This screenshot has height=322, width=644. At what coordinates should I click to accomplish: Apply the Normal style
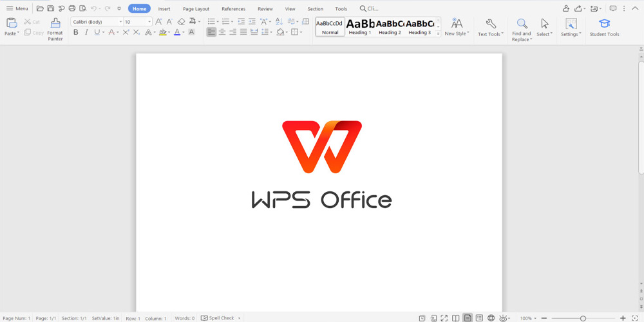[x=330, y=26]
